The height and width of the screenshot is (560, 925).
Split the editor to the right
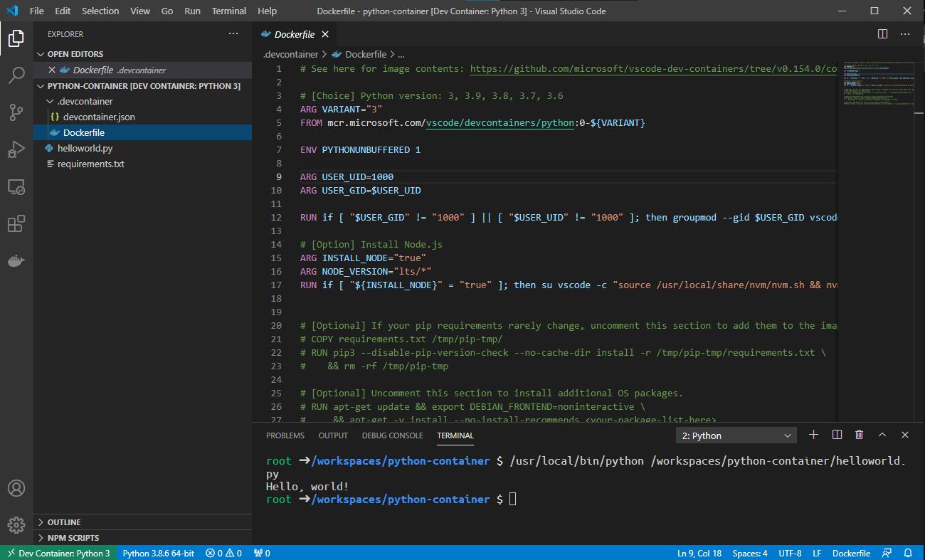pos(882,33)
